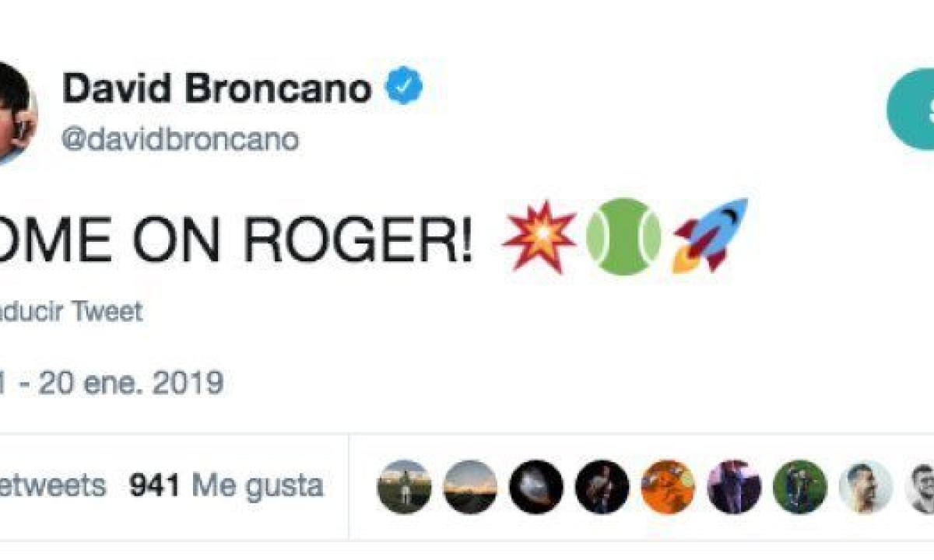Show the retweets count list
The width and height of the screenshot is (934, 560).
tap(52, 486)
